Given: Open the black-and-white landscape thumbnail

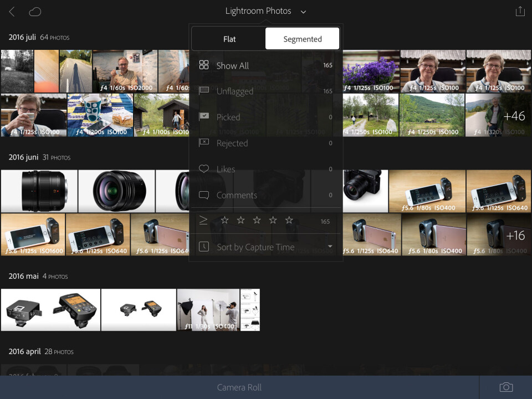Looking at the screenshot, I should click(17, 71).
